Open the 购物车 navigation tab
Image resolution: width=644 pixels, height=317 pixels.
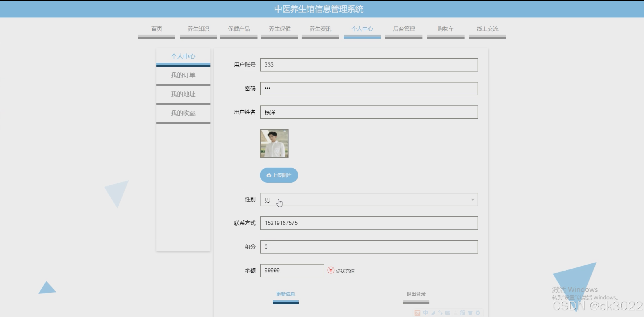(446, 29)
